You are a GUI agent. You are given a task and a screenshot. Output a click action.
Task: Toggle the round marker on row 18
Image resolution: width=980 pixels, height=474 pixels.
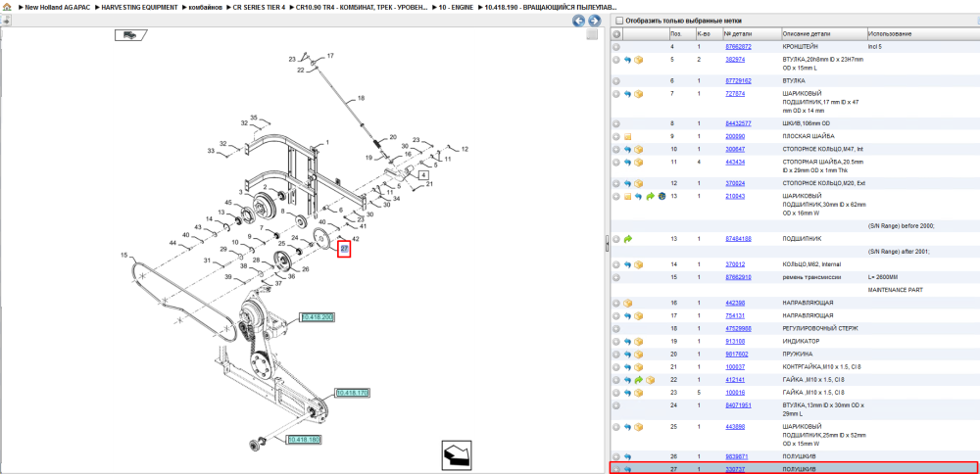click(x=616, y=328)
